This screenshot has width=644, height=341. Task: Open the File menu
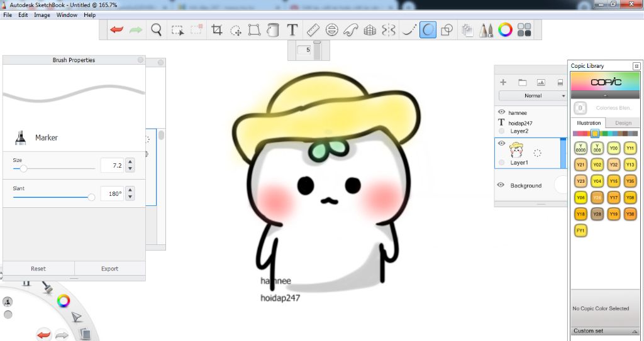(x=8, y=15)
